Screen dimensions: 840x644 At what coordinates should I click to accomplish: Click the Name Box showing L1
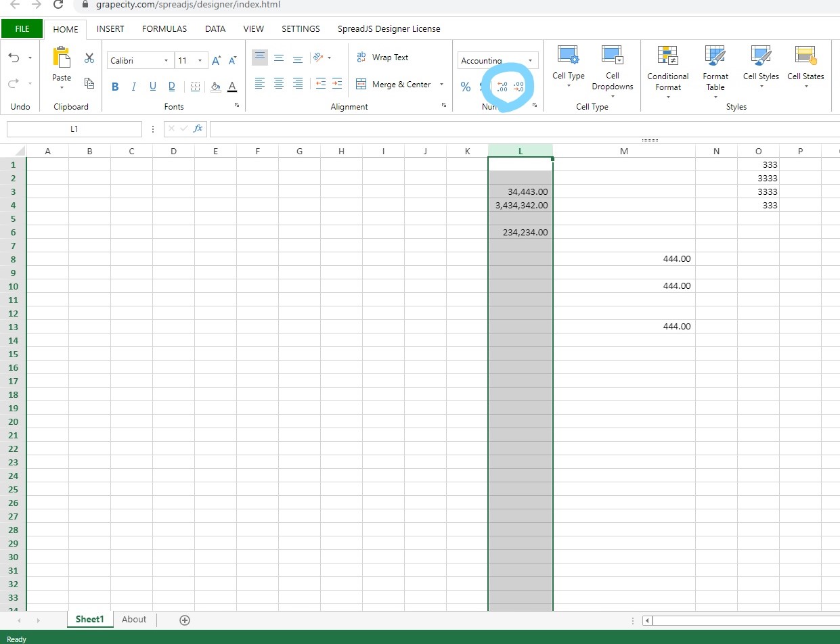pyautogui.click(x=74, y=129)
